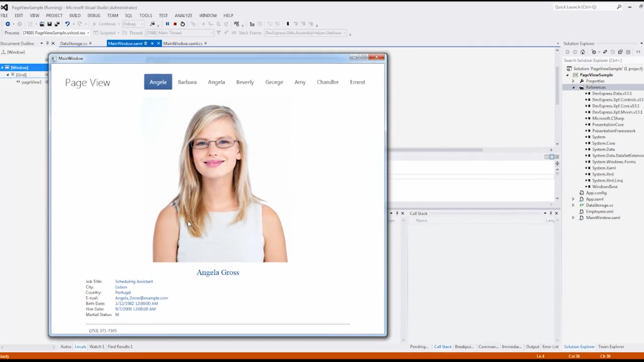644x362 pixels.
Task: Switch to the MainWindow.xaml.cs tab
Action: point(183,43)
